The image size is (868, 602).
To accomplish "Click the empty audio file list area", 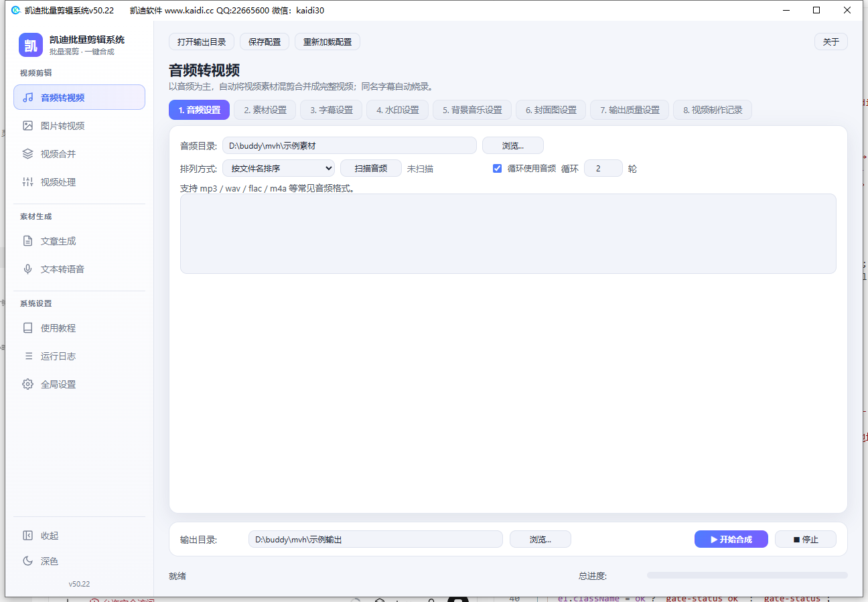I will click(508, 234).
